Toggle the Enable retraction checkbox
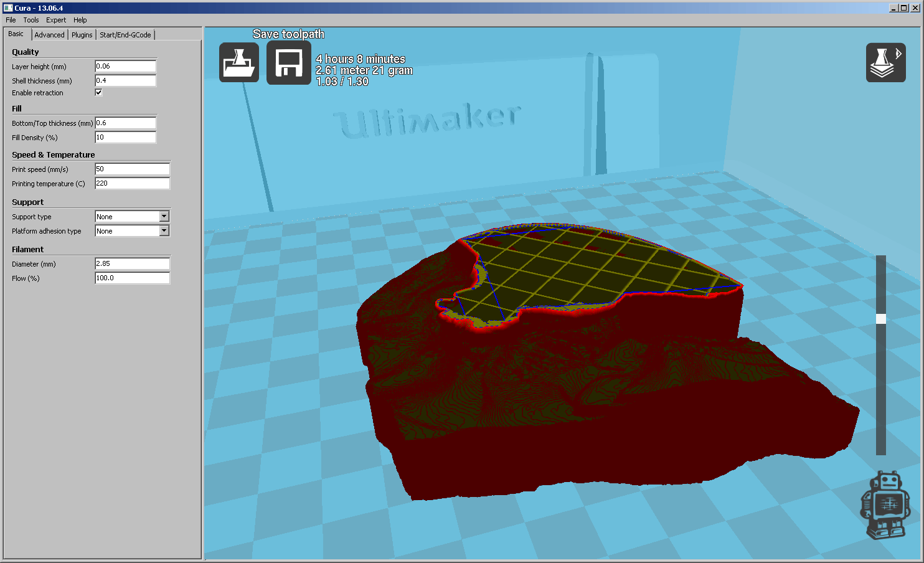Screen dimensions: 924x563 tap(98, 93)
